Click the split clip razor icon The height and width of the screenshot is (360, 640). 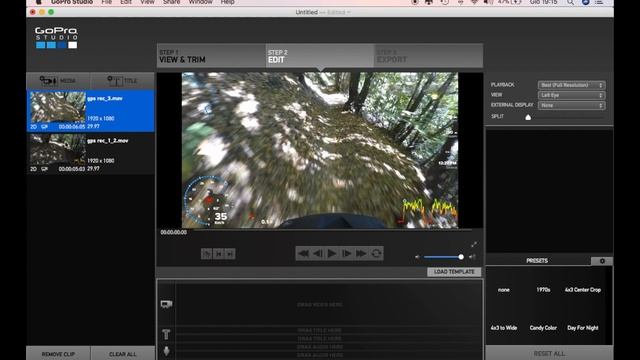click(x=207, y=254)
